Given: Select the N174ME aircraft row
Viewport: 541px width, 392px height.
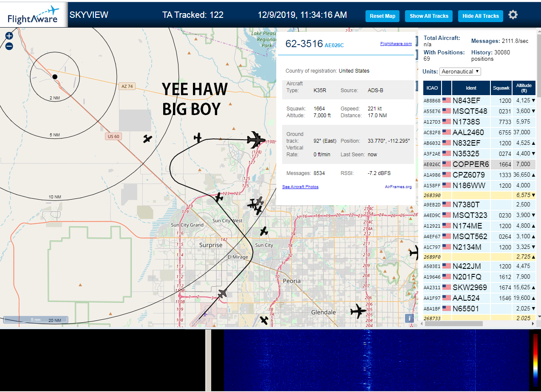Looking at the screenshot, I should tap(479, 226).
